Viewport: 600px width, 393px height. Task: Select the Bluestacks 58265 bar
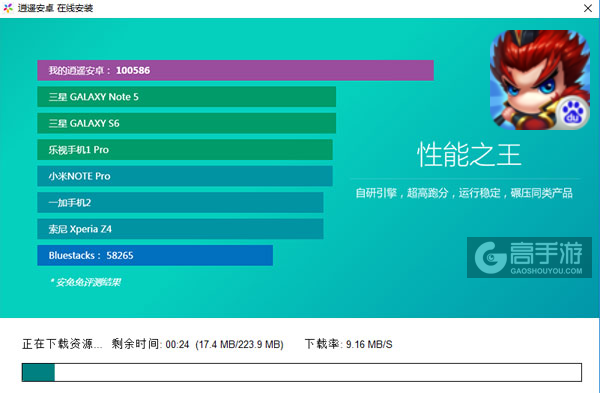155,255
